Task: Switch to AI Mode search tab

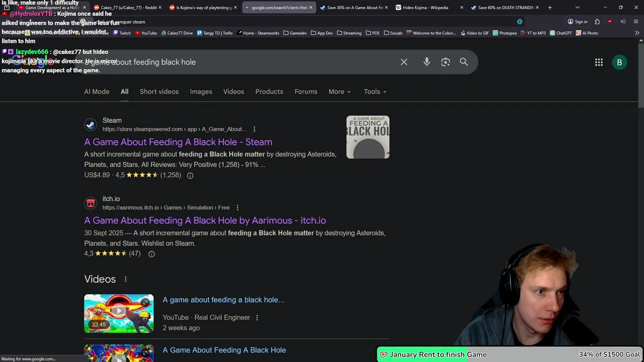Action: tap(97, 92)
